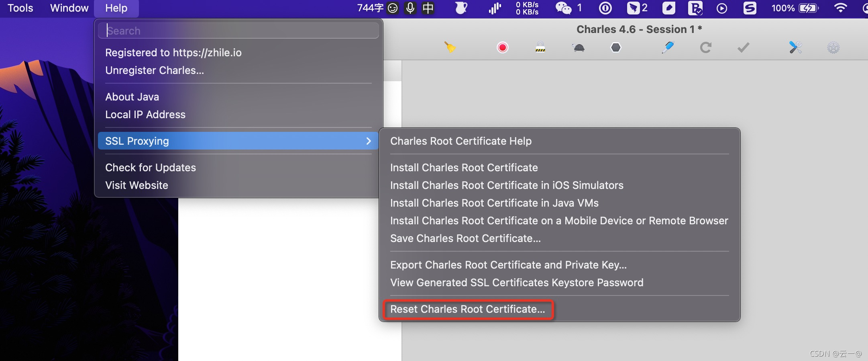
Task: Choose Visit Website
Action: click(x=238, y=185)
